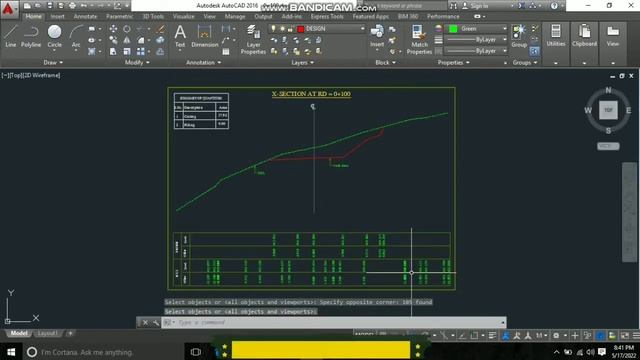
Task: Select the Line drawing tool
Action: point(11,36)
